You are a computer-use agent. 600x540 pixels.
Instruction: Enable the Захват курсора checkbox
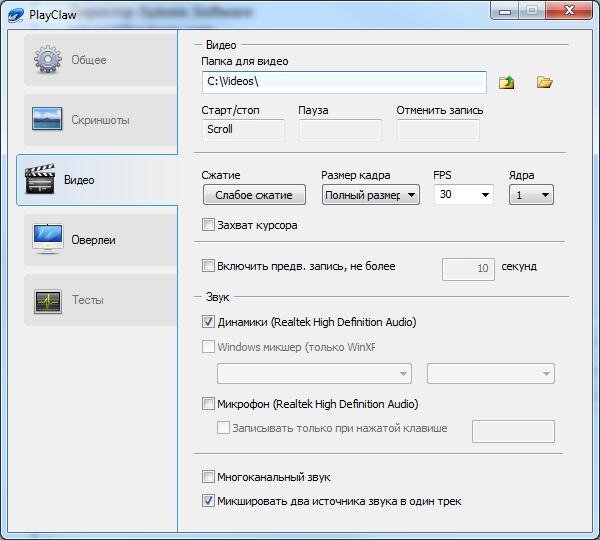click(208, 225)
